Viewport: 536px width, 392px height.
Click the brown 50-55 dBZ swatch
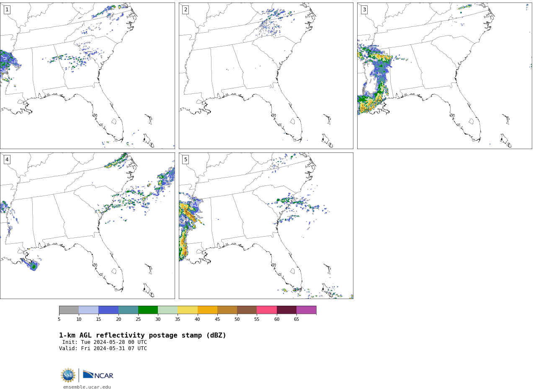[x=247, y=310]
